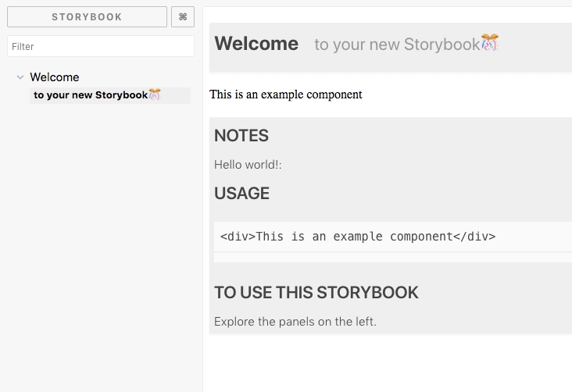Image resolution: width=572 pixels, height=392 pixels.
Task: Click the TO USE THIS STORYBOOK heading
Action: (x=316, y=293)
